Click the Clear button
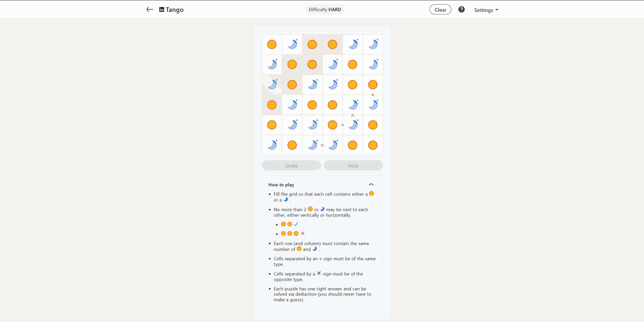Screen dimensions: 644x322 coord(440,10)
